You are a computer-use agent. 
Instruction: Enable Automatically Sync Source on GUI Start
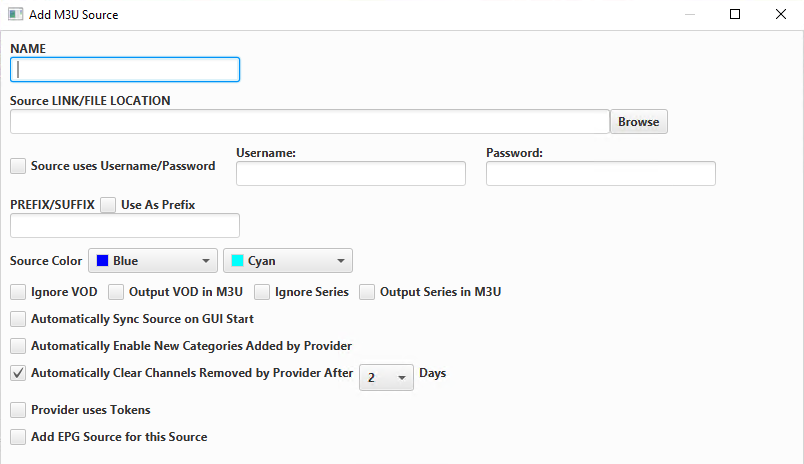point(18,319)
